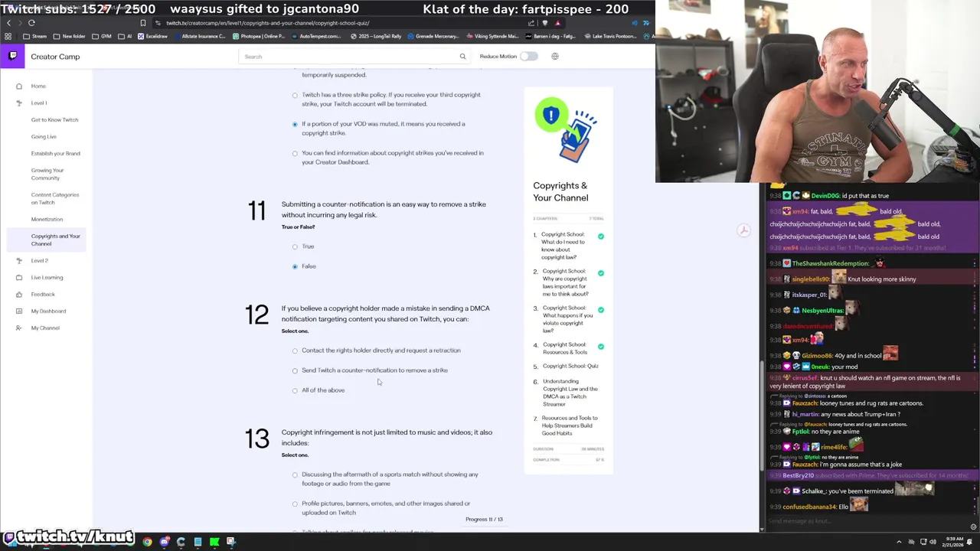Viewport: 980px width, 551px height.
Task: Click the My Dashboard icon
Action: click(x=19, y=311)
